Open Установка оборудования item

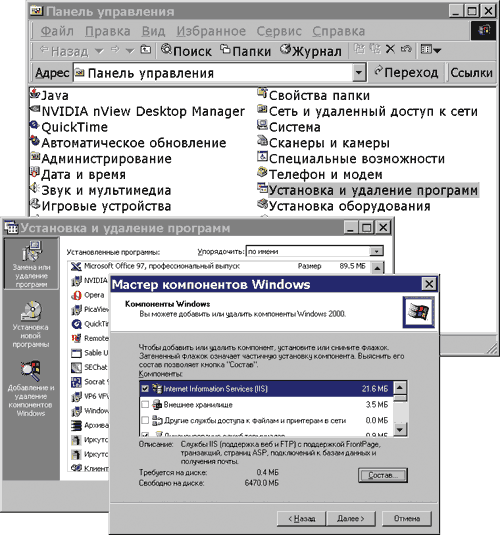(x=344, y=206)
